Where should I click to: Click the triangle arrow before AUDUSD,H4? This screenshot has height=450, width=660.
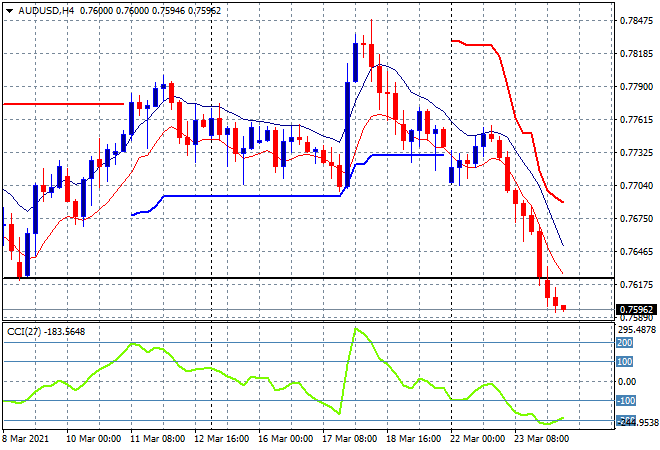click(x=9, y=9)
